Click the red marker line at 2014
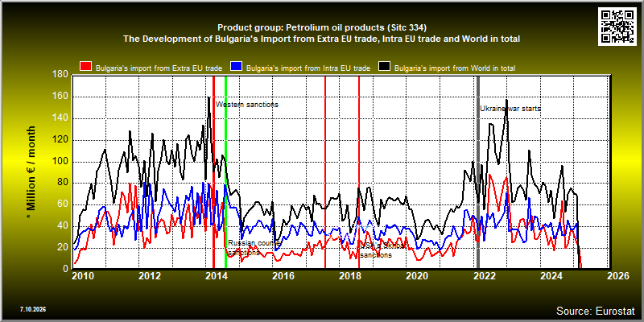Viewport: 644px width, 322px height. [x=213, y=172]
